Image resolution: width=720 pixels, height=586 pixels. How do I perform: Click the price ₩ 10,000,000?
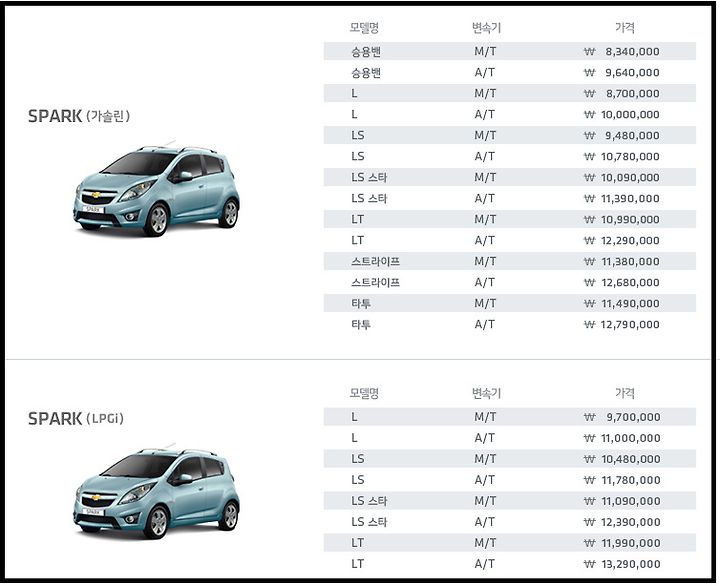point(621,114)
